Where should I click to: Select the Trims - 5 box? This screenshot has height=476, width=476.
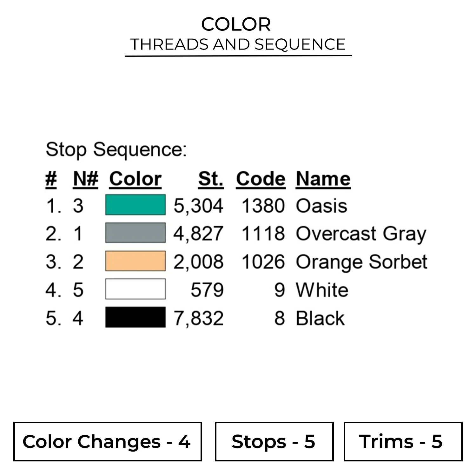tap(403, 441)
